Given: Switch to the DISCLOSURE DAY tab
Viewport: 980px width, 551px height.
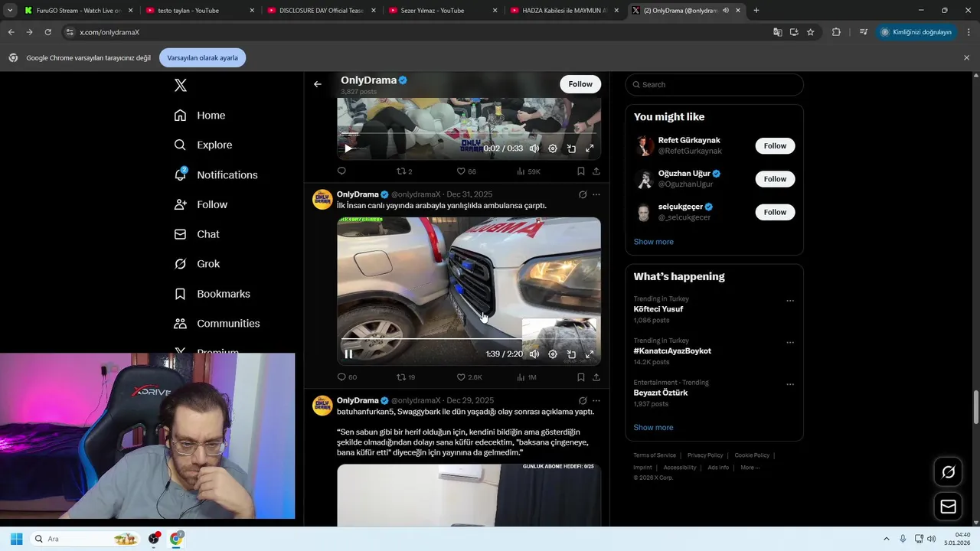Looking at the screenshot, I should (x=322, y=11).
